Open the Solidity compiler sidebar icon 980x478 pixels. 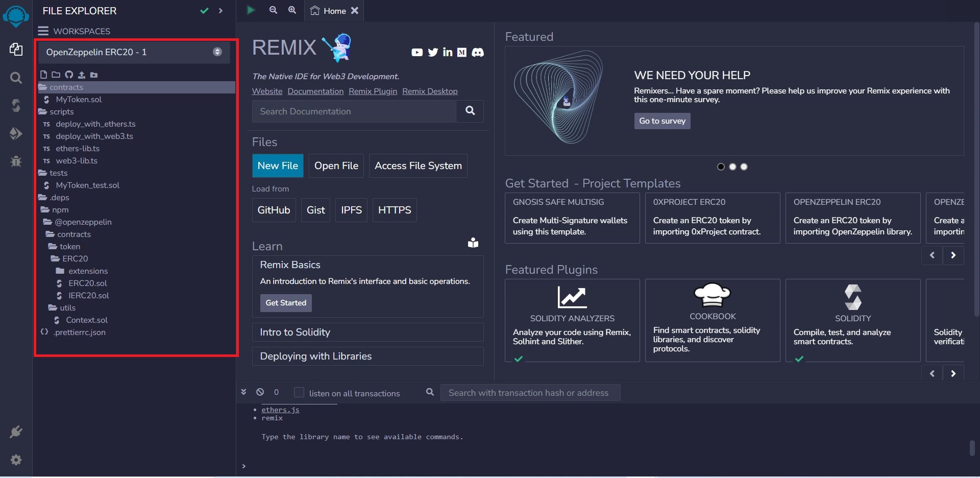tap(16, 106)
